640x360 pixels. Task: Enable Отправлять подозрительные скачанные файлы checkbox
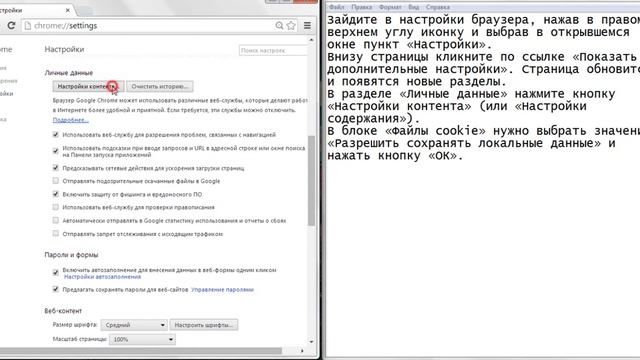click(56, 181)
